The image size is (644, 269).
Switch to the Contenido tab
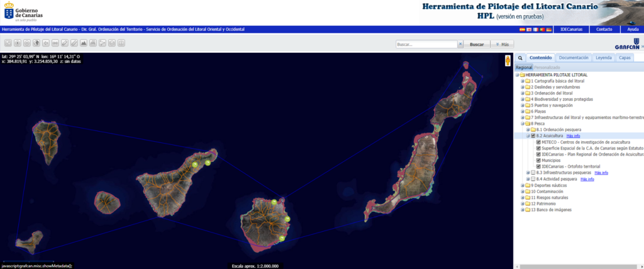[x=540, y=58]
